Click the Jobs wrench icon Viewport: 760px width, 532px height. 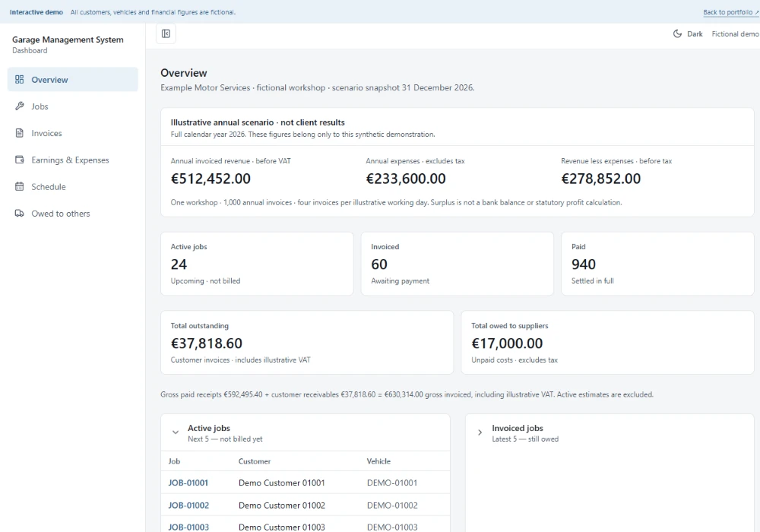pyautogui.click(x=20, y=106)
